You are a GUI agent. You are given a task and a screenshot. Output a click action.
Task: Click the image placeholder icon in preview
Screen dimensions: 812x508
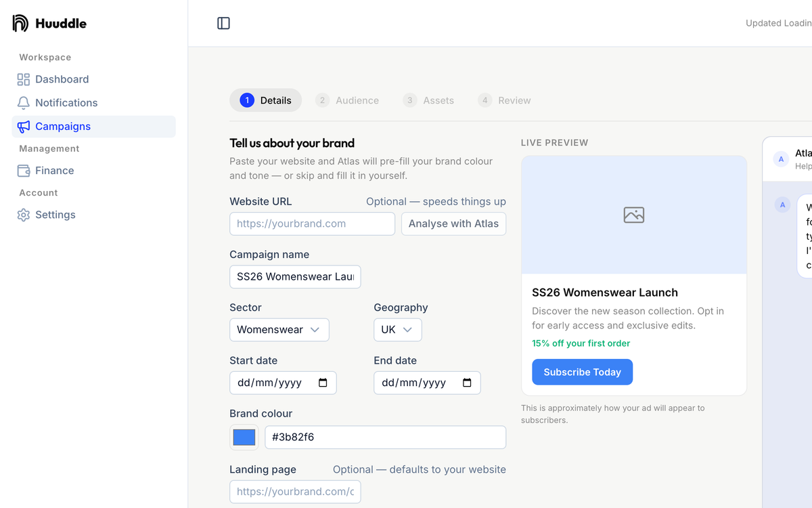634,215
